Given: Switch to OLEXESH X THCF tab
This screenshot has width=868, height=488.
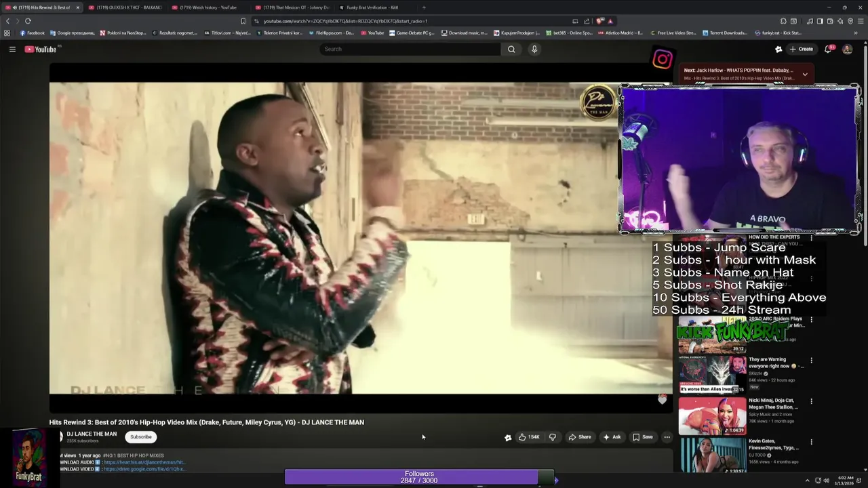Looking at the screenshot, I should click(125, 7).
